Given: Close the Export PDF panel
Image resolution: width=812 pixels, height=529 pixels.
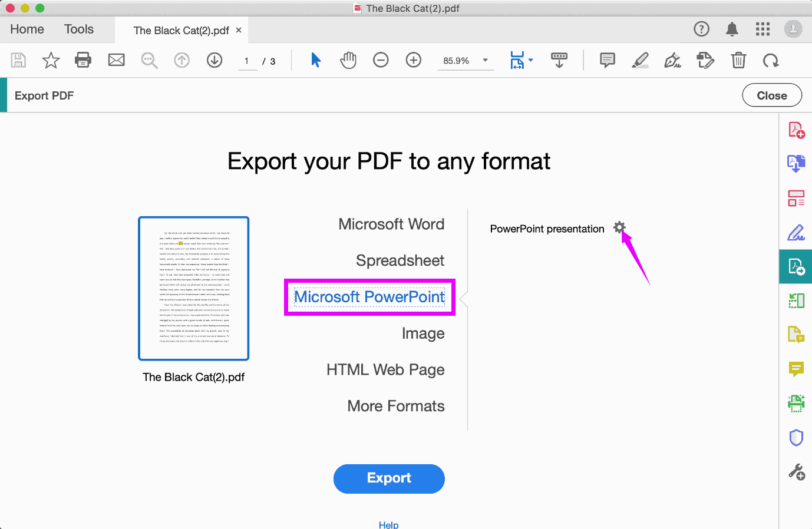Looking at the screenshot, I should (772, 95).
